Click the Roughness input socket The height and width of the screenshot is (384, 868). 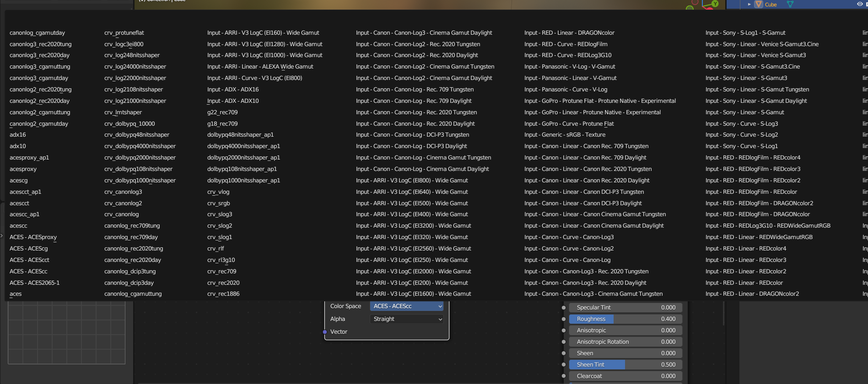[564, 319]
